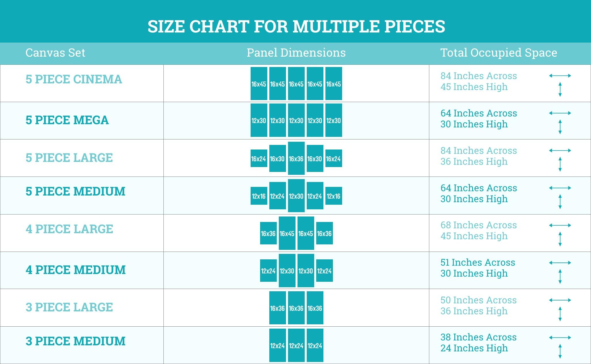Click the vertical arrow in 5 Piece Mega row
The image size is (591, 364).
point(560,127)
